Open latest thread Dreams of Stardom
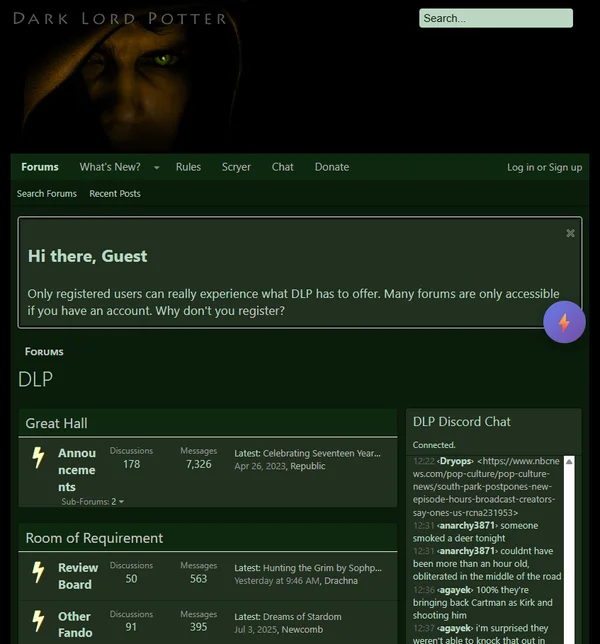This screenshot has width=600, height=644. coord(302,616)
